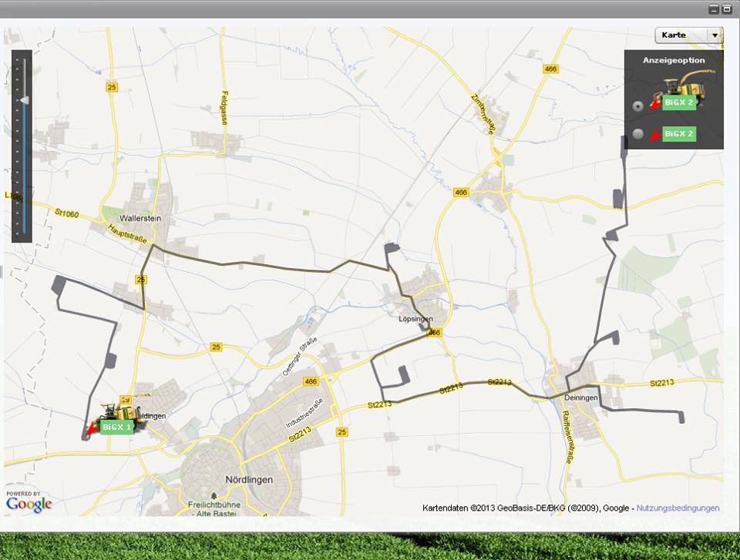Click the Deiningen town label on map
Screen dimensions: 740x560
point(580,397)
